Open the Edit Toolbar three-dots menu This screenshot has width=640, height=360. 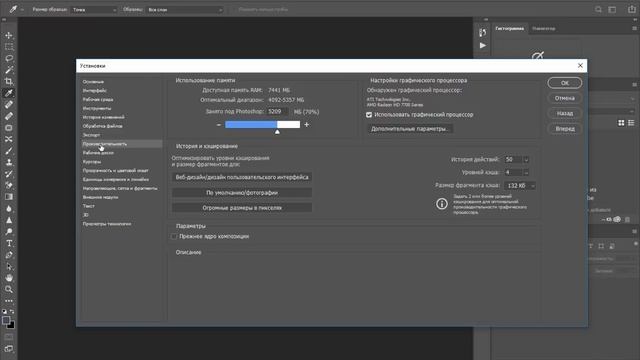(x=9, y=301)
